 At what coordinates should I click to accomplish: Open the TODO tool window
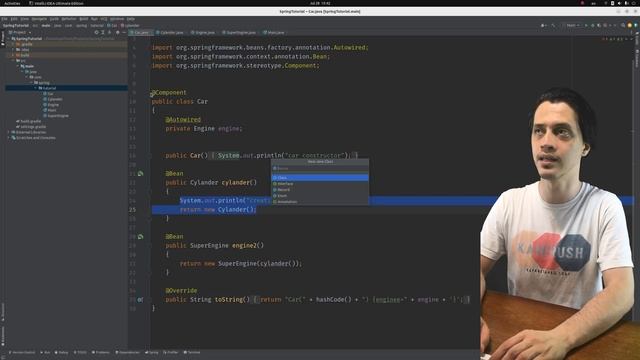[x=80, y=352]
